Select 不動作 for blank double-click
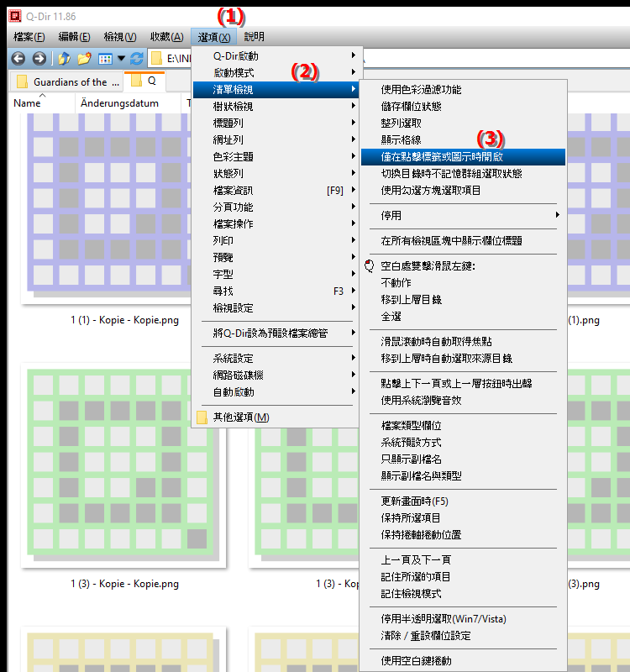Viewport: 630px width, 672px height. [464, 283]
